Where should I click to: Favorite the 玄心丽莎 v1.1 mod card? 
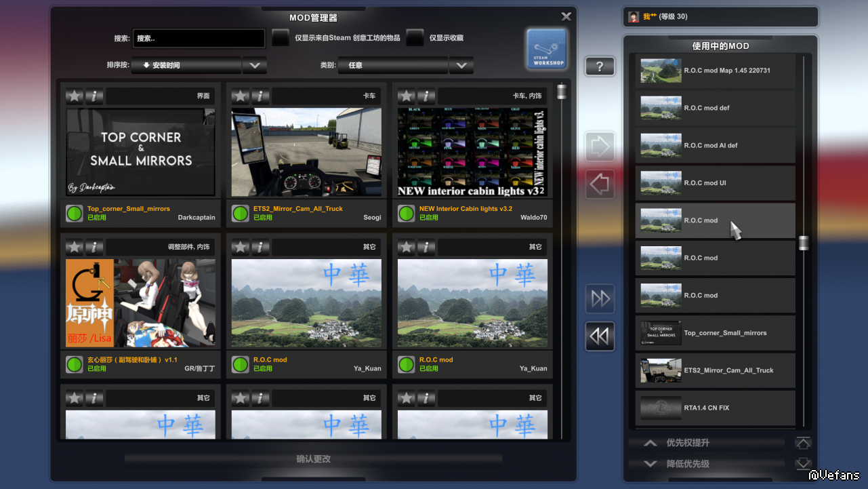(x=75, y=247)
